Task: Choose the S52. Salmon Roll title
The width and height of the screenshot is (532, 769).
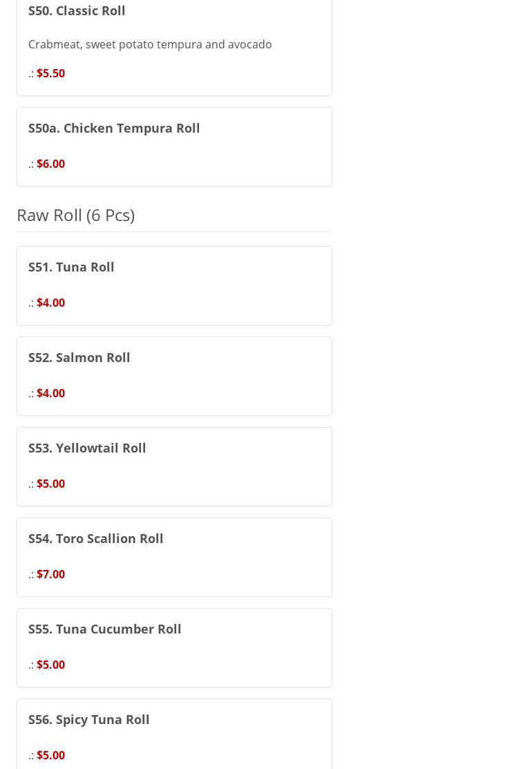Action: click(79, 357)
